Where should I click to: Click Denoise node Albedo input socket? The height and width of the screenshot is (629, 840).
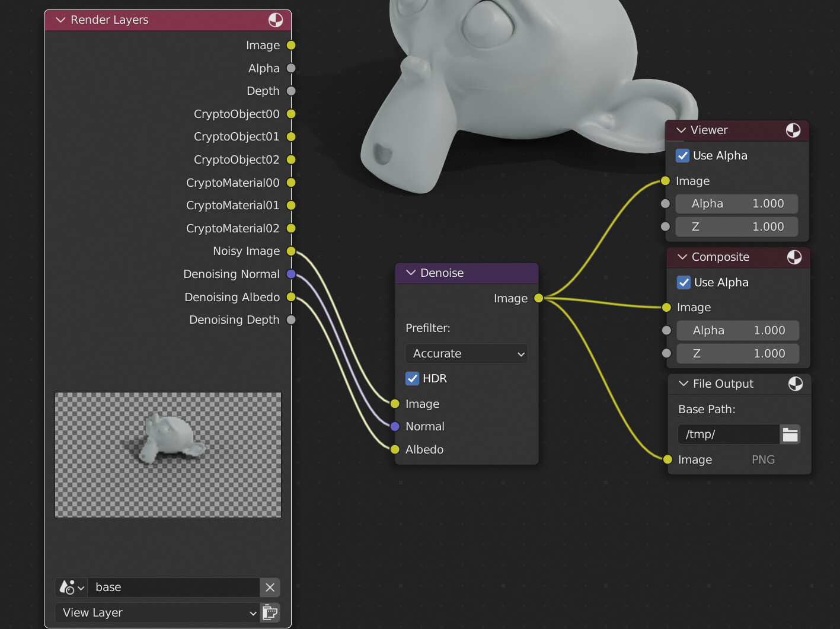tap(395, 449)
